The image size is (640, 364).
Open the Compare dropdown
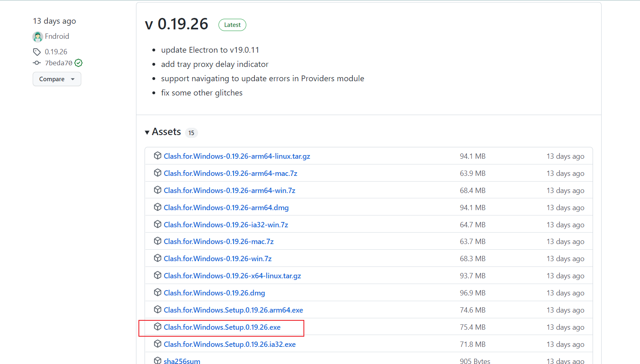click(57, 79)
